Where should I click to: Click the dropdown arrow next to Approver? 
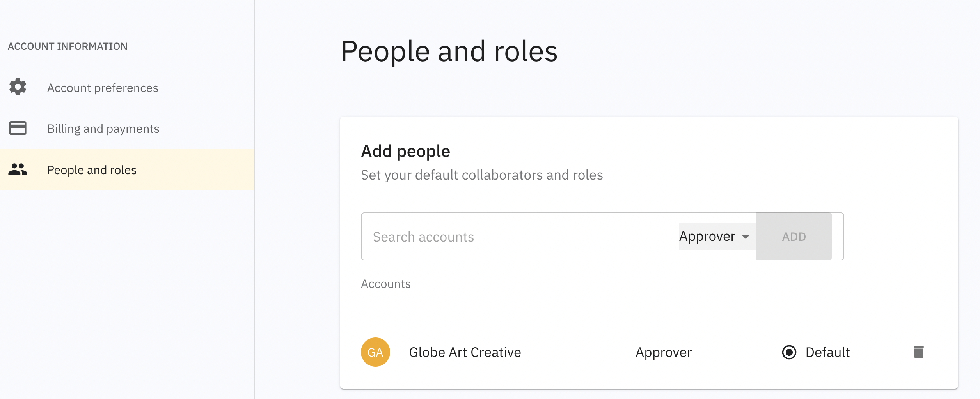pos(747,236)
